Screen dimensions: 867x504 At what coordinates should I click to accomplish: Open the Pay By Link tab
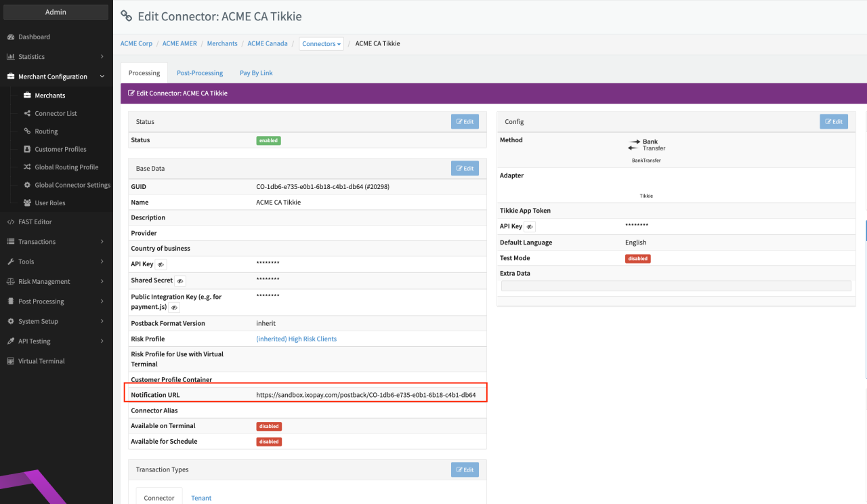click(256, 73)
